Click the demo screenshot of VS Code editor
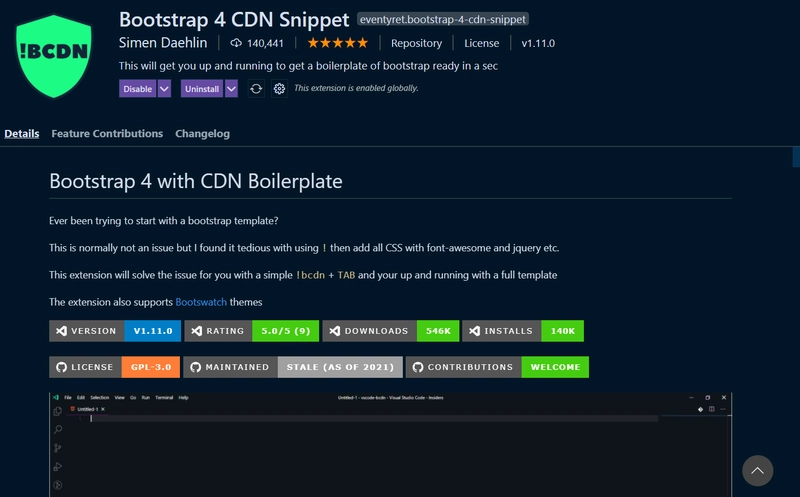The height and width of the screenshot is (497, 800). point(390,444)
